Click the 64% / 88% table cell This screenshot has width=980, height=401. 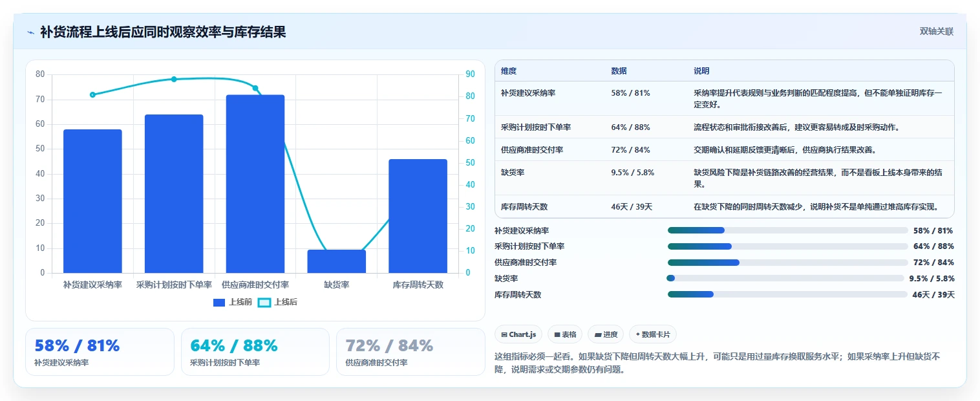(x=630, y=127)
